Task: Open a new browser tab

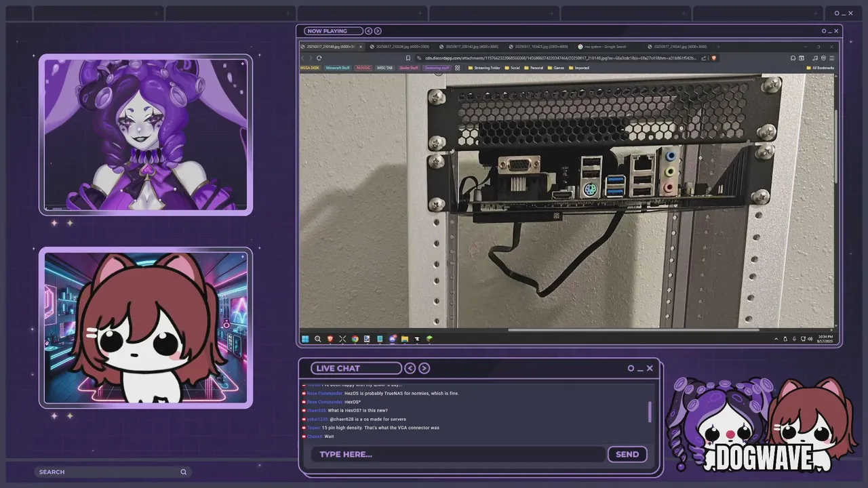Action: pos(718,47)
